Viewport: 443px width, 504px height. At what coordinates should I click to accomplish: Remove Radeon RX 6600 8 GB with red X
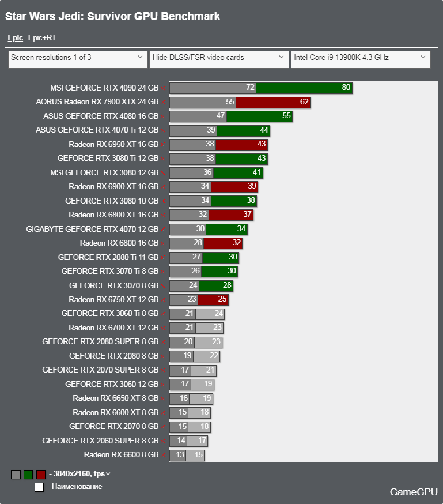click(163, 456)
